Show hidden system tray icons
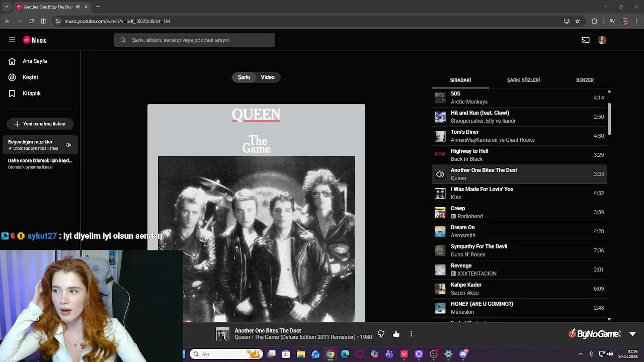644x362 pixels. pyautogui.click(x=580, y=354)
